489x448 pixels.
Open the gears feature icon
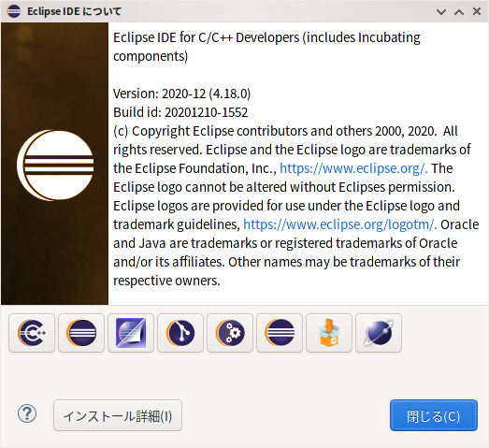[x=230, y=333]
